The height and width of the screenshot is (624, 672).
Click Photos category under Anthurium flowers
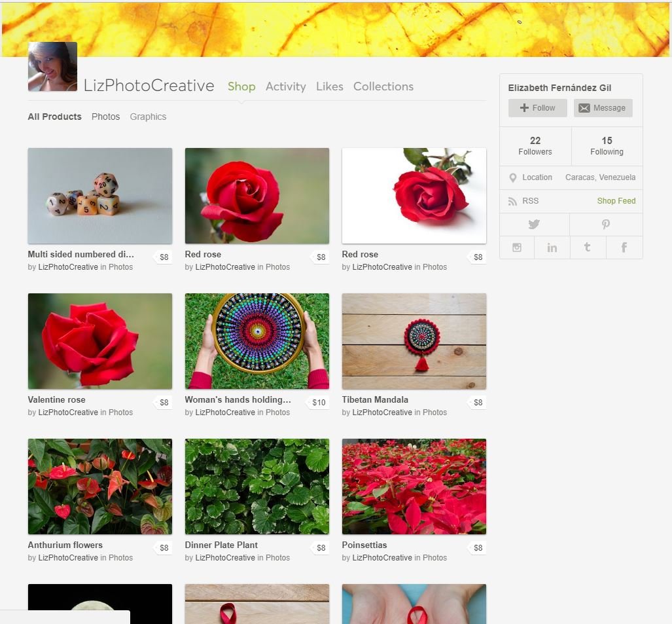120,557
